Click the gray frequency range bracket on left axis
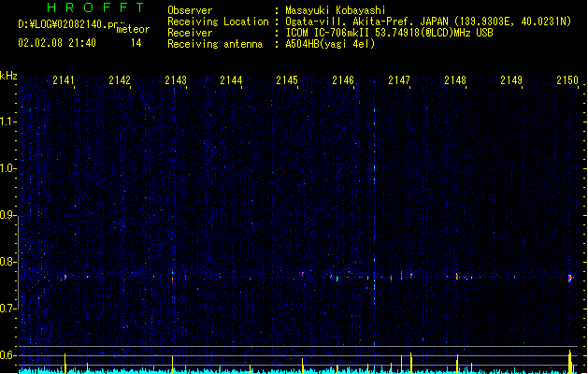Screen dimensions: 588x374 (18, 263)
